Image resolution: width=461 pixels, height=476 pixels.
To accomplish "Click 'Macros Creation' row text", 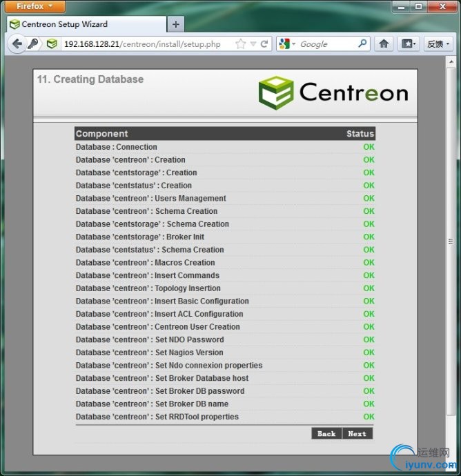I will [x=145, y=262].
